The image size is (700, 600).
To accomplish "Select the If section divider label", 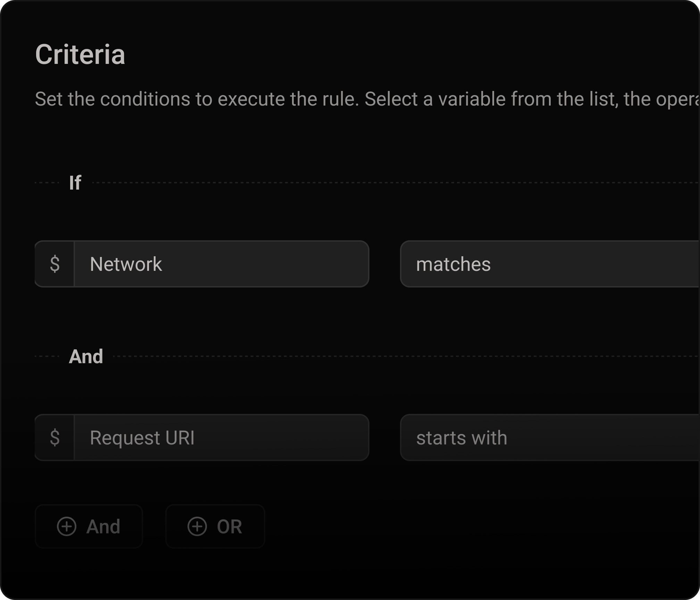I will (x=75, y=183).
